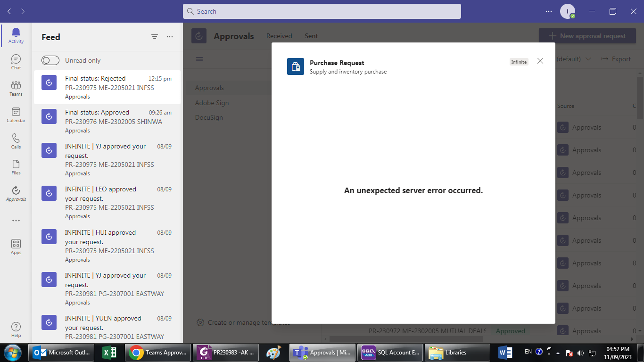The width and height of the screenshot is (644, 362).
Task: Open the Files section icon
Action: point(16,166)
